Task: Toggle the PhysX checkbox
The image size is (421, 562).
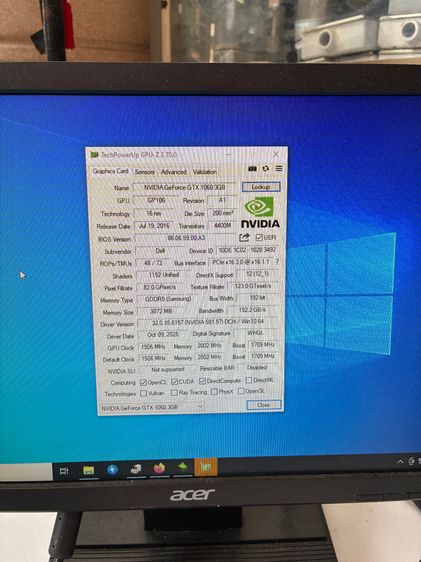Action: [x=214, y=391]
